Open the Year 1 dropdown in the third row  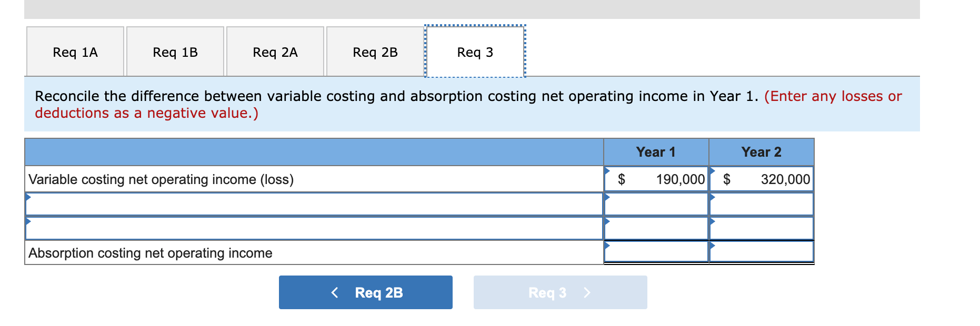[x=655, y=228]
